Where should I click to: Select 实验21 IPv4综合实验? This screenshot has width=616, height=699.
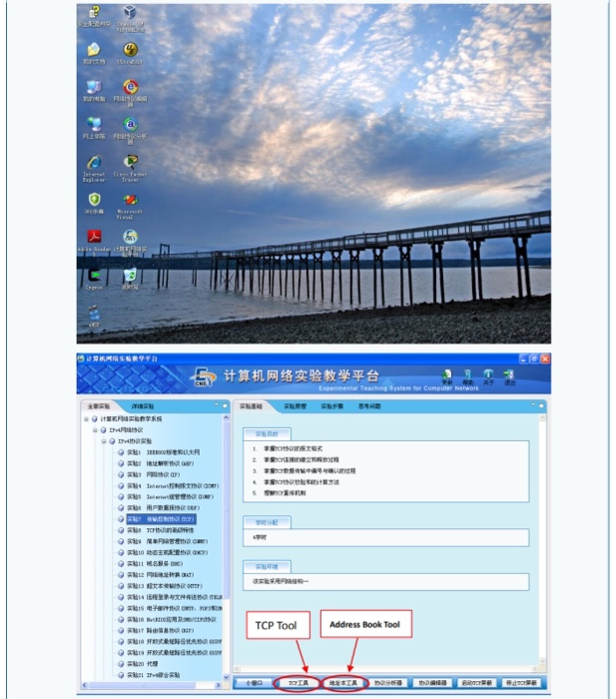154,675
